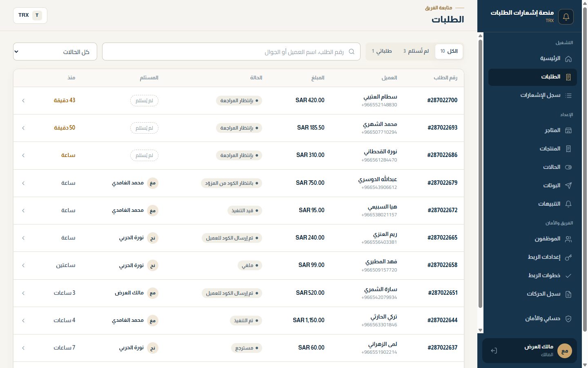Click the file icon beside سجل الحركات

point(568,294)
